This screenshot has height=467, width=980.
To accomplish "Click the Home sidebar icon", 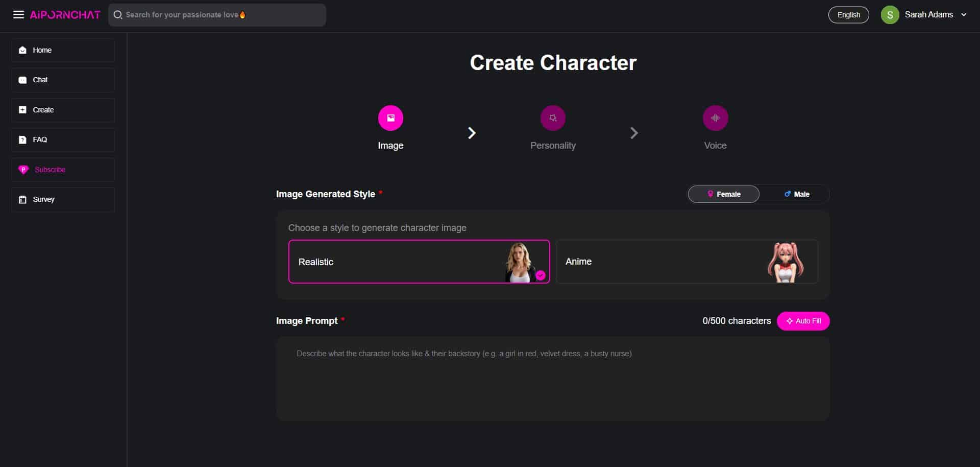I will point(22,50).
